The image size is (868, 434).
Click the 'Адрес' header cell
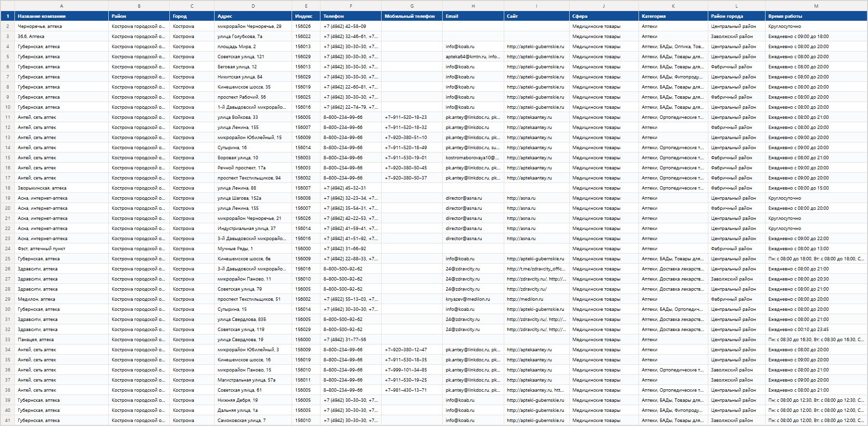253,16
